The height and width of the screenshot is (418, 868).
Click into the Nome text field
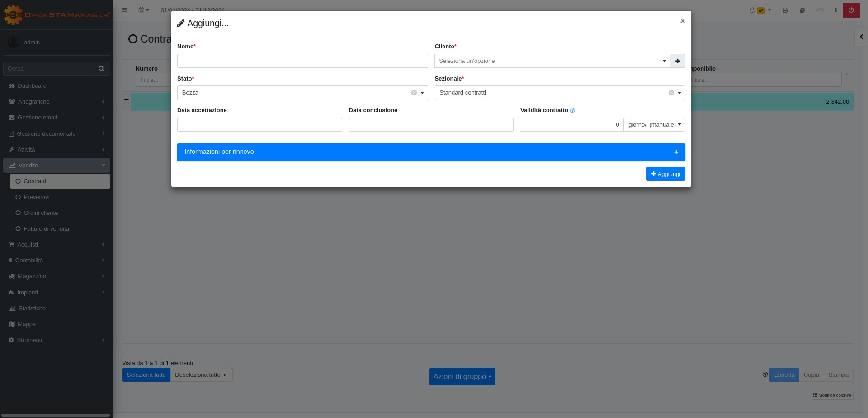tap(302, 61)
